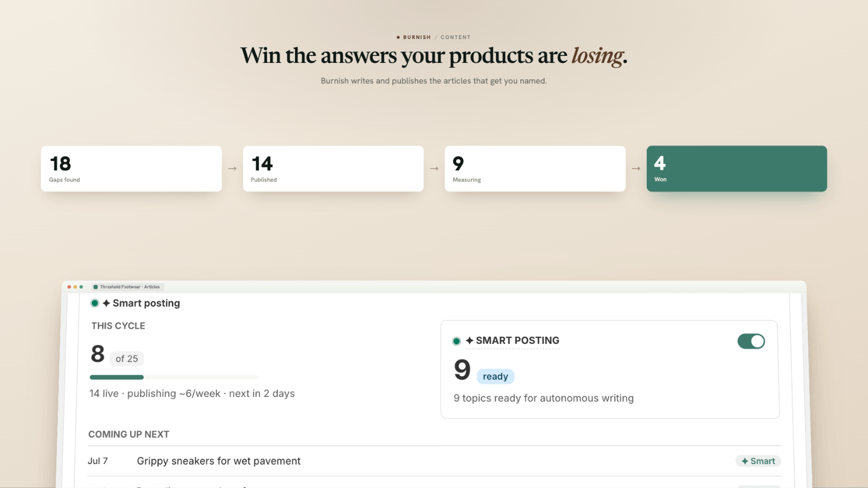Click the green status dot in the SMART POSTING card
The width and height of the screenshot is (868, 488).
pyautogui.click(x=456, y=341)
